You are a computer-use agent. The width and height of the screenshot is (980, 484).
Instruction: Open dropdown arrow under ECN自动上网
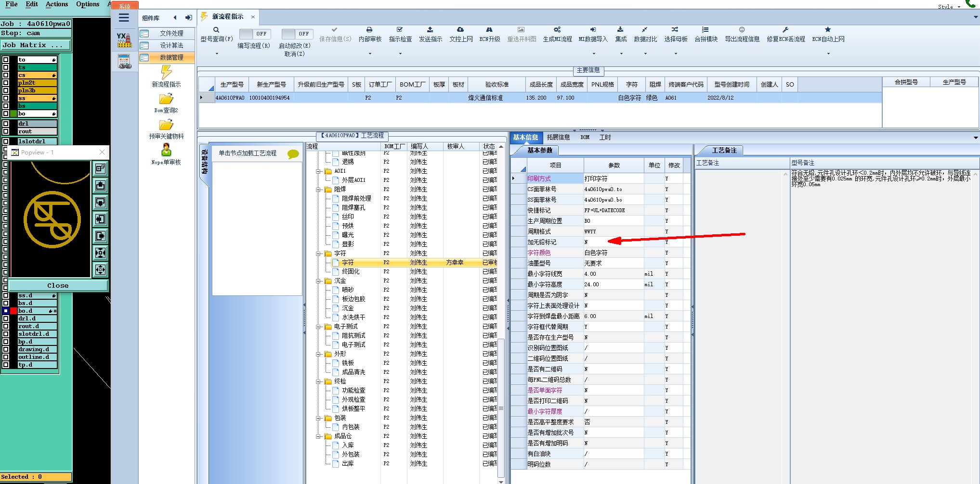pos(828,54)
